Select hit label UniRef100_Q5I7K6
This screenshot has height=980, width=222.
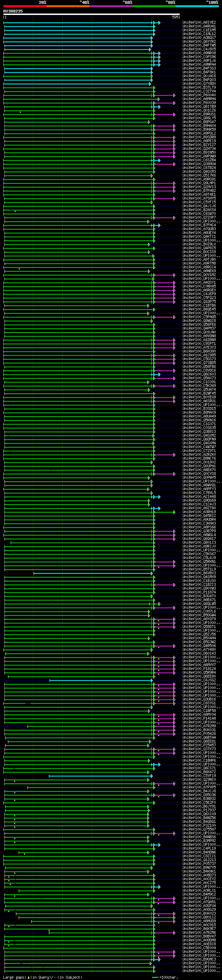(x=199, y=175)
